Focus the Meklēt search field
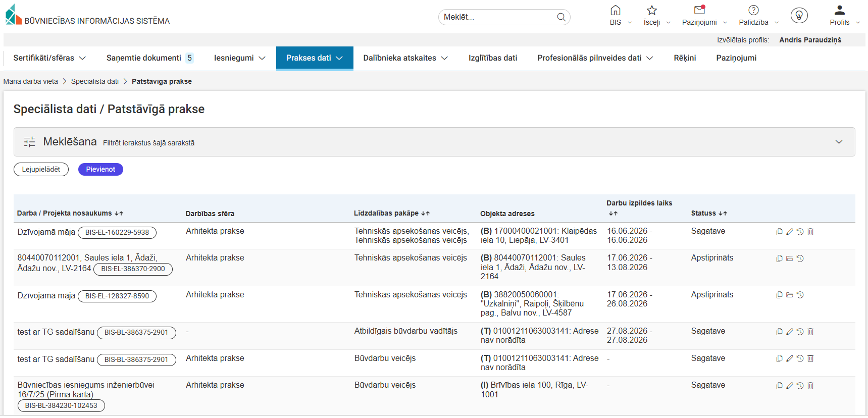868x418 pixels. (x=497, y=17)
